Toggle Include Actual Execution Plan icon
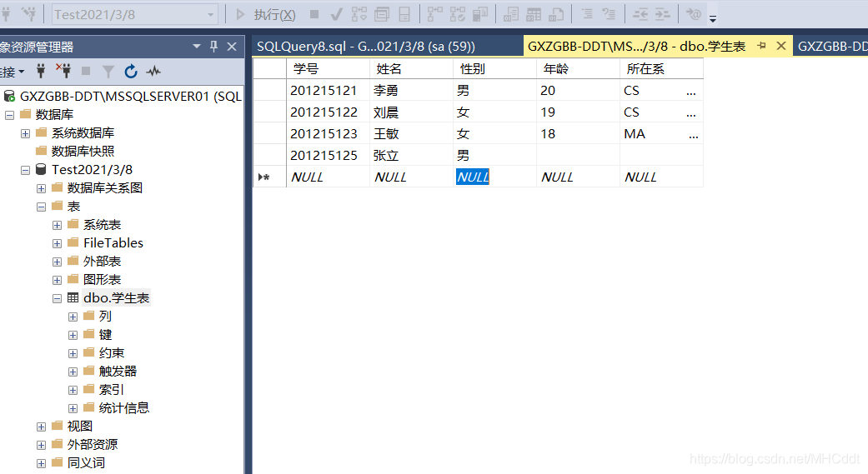Viewport: 868px width, 474px height. click(434, 14)
